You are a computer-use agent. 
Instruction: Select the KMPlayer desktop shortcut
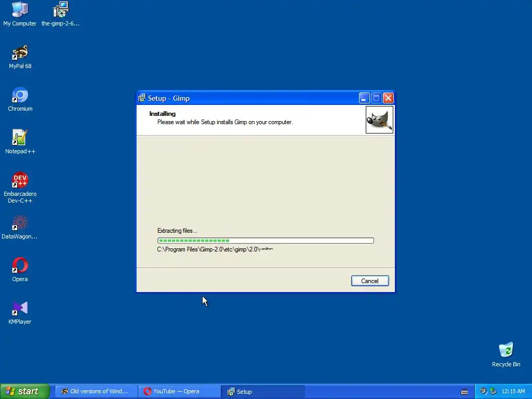point(20,312)
